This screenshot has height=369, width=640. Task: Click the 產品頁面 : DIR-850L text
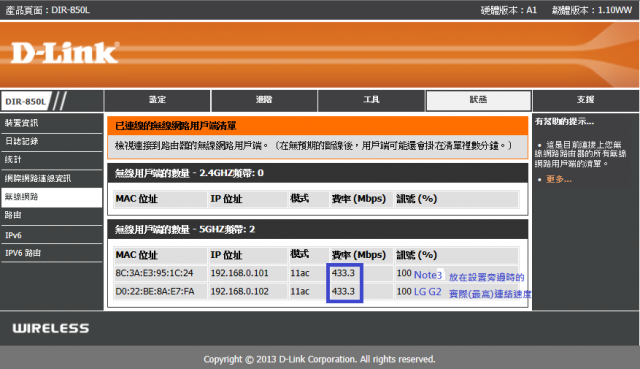pos(48,10)
